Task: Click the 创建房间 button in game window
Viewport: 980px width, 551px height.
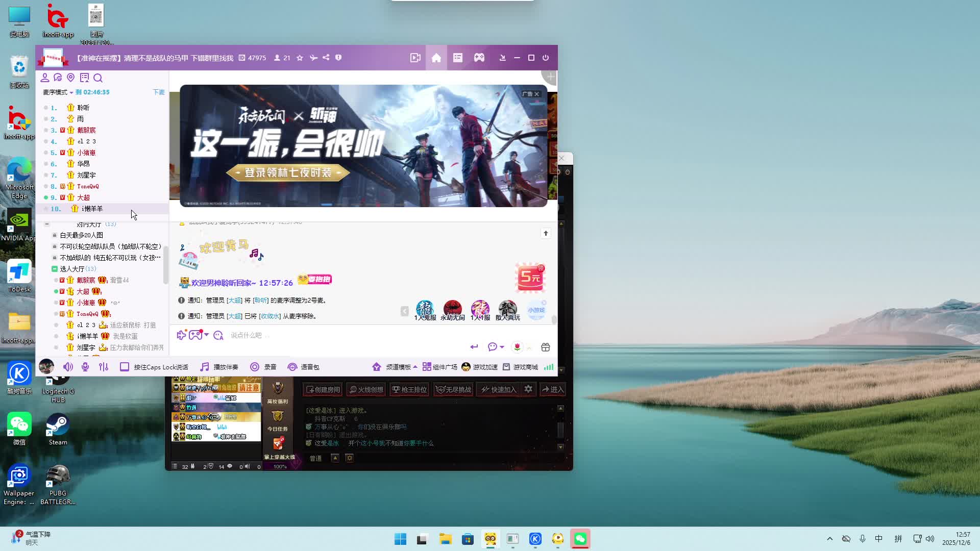Action: [323, 389]
